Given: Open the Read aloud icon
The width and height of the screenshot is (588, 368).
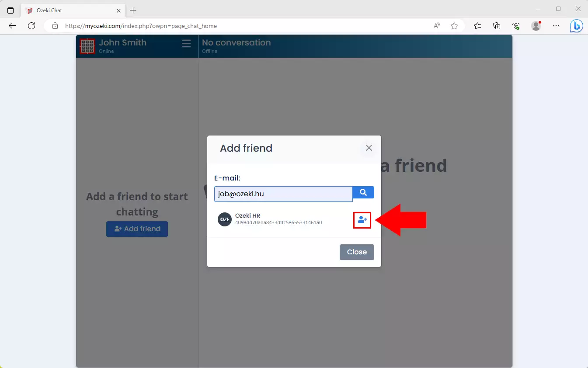Looking at the screenshot, I should [x=437, y=26].
